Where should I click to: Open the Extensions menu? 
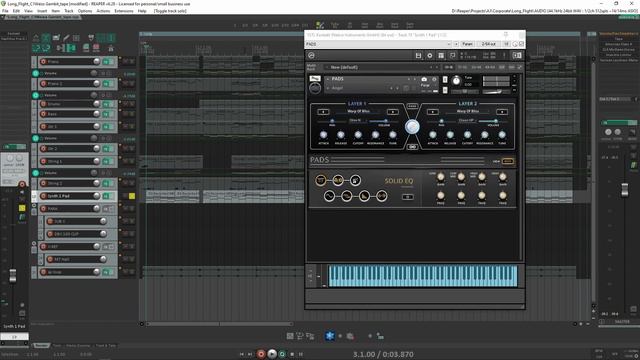[x=124, y=11]
